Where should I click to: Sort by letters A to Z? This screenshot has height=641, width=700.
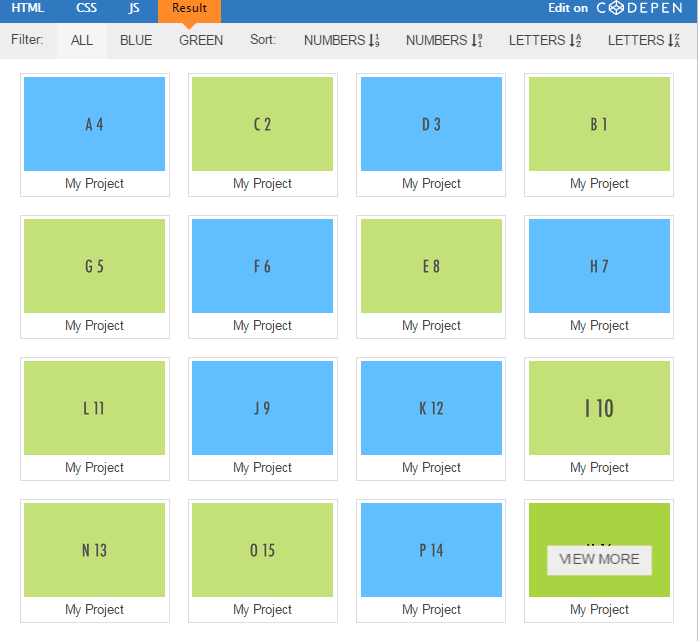click(545, 41)
